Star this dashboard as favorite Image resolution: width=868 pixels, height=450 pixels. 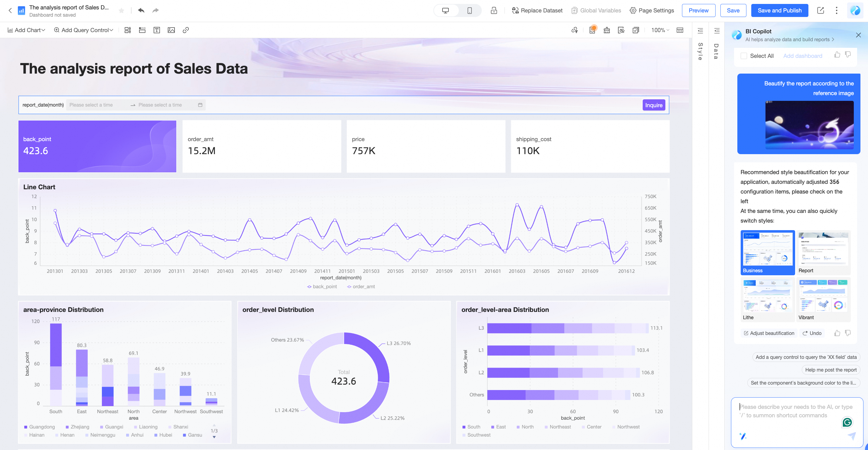(122, 11)
